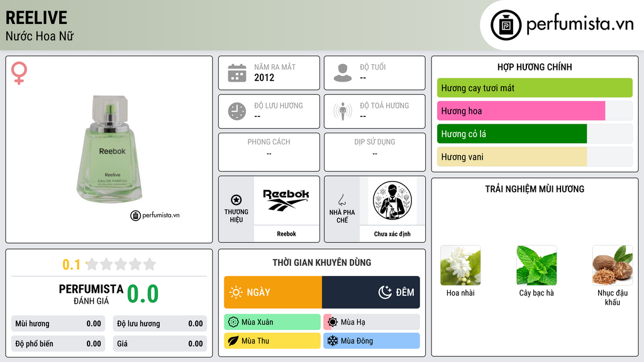Choose the Mùa Thu season bar
This screenshot has width=644, height=362.
coord(272,341)
